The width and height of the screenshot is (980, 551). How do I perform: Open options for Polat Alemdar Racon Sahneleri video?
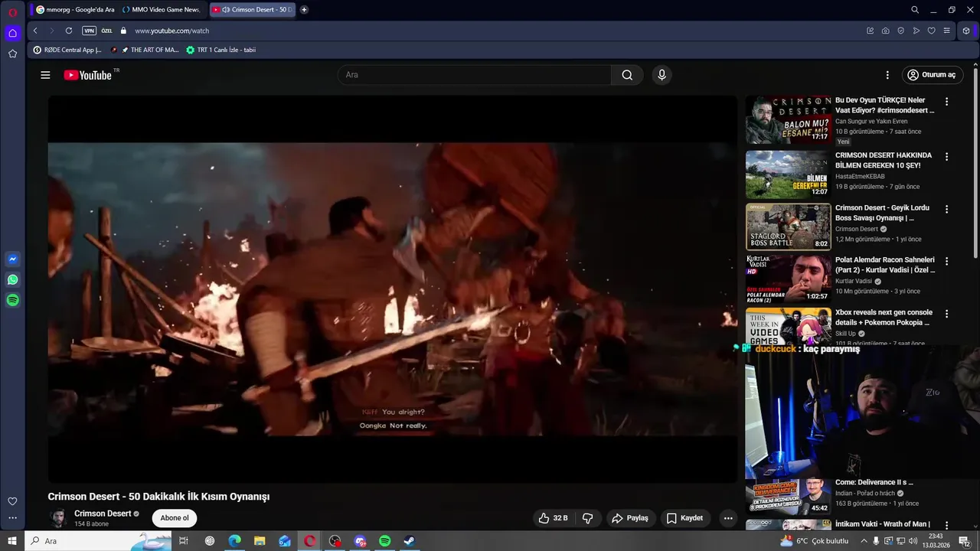coord(946,261)
